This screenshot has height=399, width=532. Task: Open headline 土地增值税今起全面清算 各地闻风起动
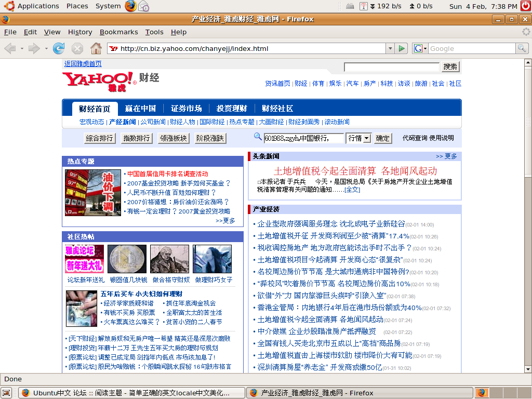coord(355,170)
